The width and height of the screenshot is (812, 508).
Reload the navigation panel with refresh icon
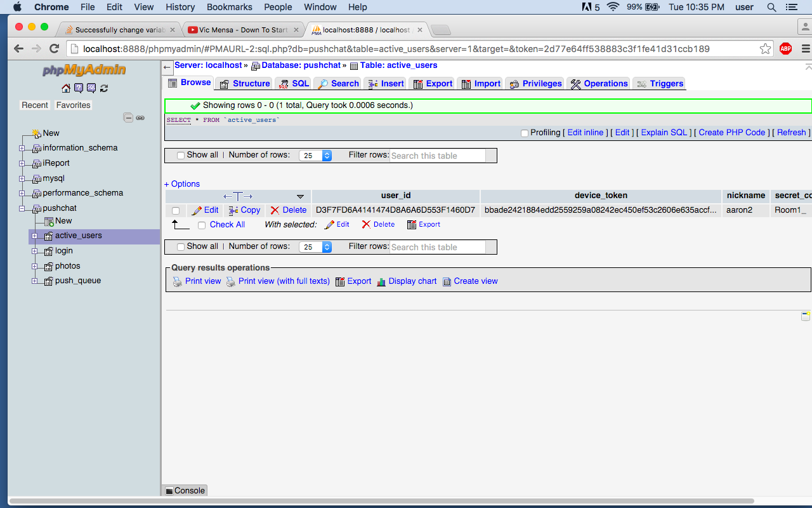click(104, 88)
